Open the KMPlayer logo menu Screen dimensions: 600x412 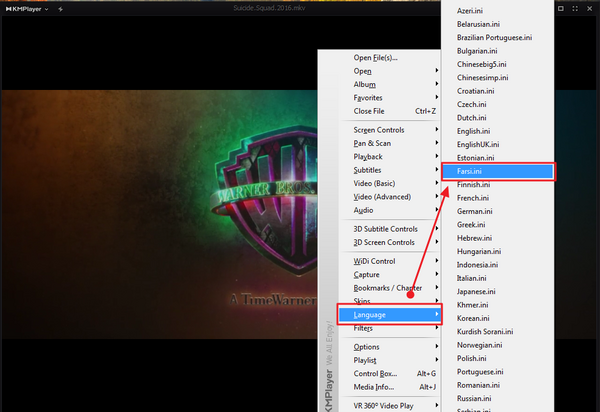tap(27, 9)
